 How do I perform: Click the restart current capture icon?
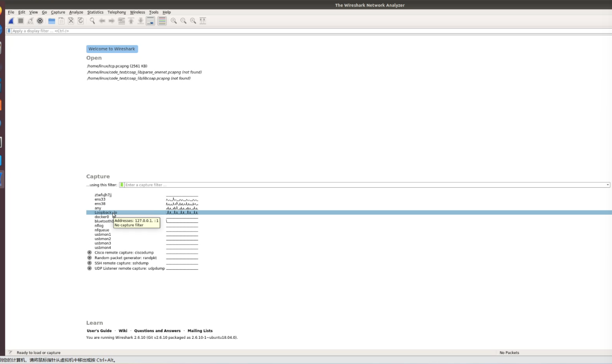(x=30, y=21)
